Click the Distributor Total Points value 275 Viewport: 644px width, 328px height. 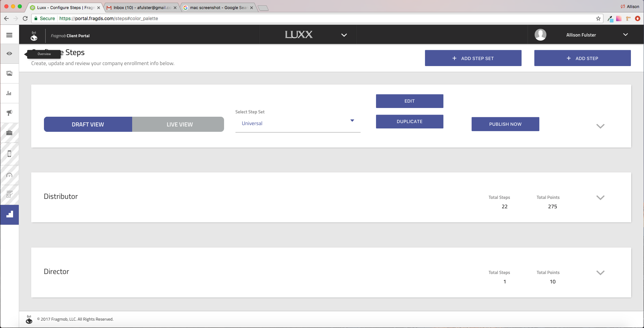click(x=552, y=207)
